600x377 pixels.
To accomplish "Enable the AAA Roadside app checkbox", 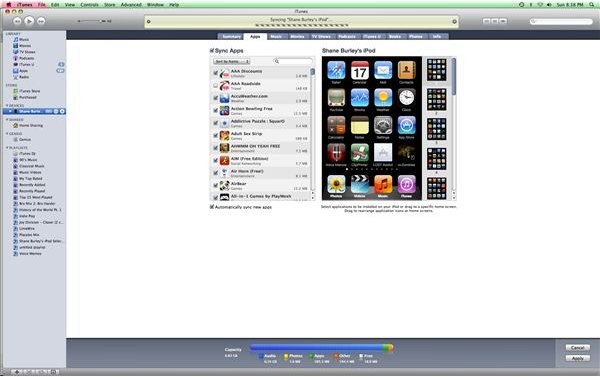I will (x=215, y=85).
